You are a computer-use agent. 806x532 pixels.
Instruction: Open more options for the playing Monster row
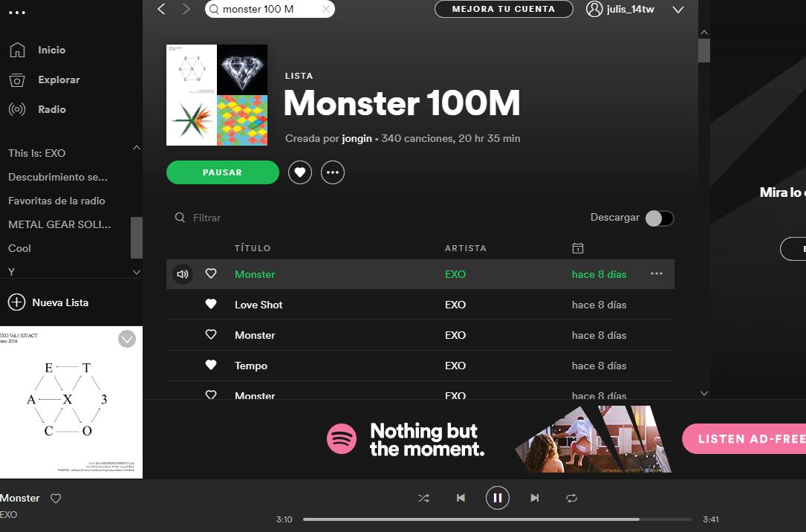point(657,273)
